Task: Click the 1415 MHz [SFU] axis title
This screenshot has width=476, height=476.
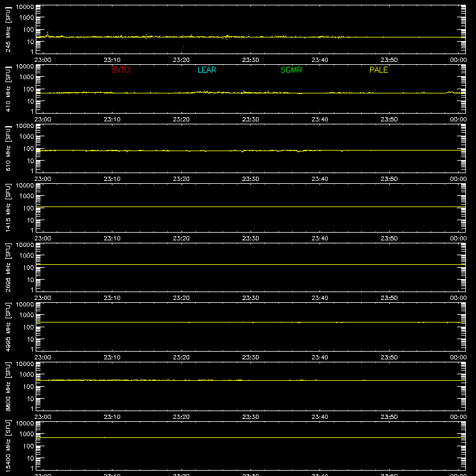Action: click(8, 208)
